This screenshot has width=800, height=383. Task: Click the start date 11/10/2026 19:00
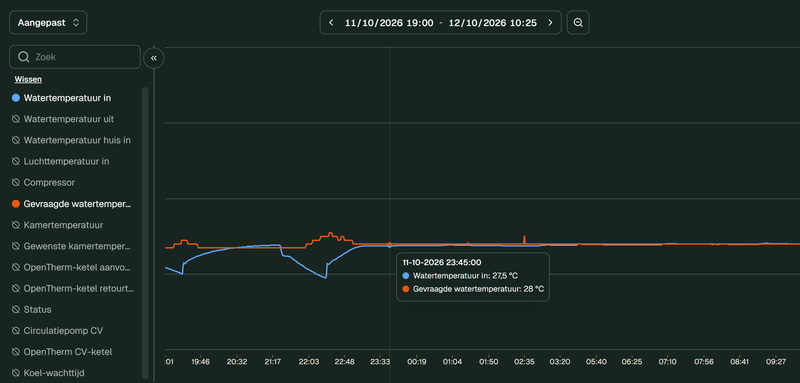[x=389, y=23]
